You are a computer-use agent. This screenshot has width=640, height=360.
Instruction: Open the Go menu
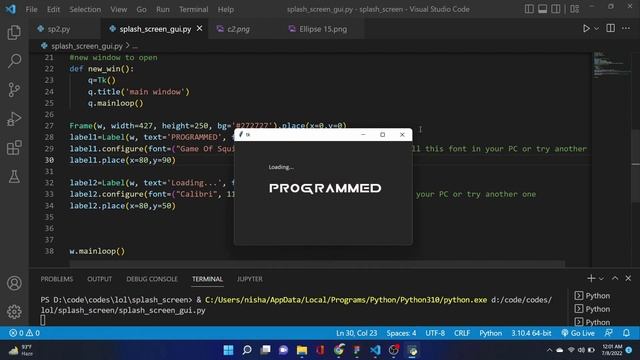(x=141, y=9)
